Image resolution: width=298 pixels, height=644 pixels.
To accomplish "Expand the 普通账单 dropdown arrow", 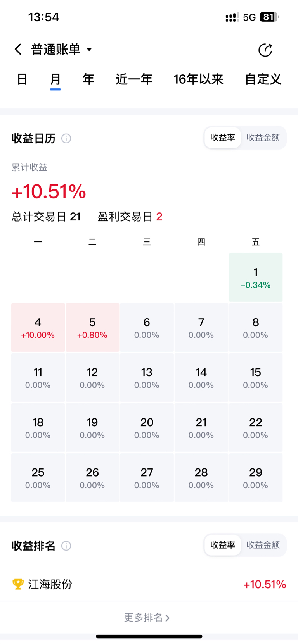I will pyautogui.click(x=89, y=49).
